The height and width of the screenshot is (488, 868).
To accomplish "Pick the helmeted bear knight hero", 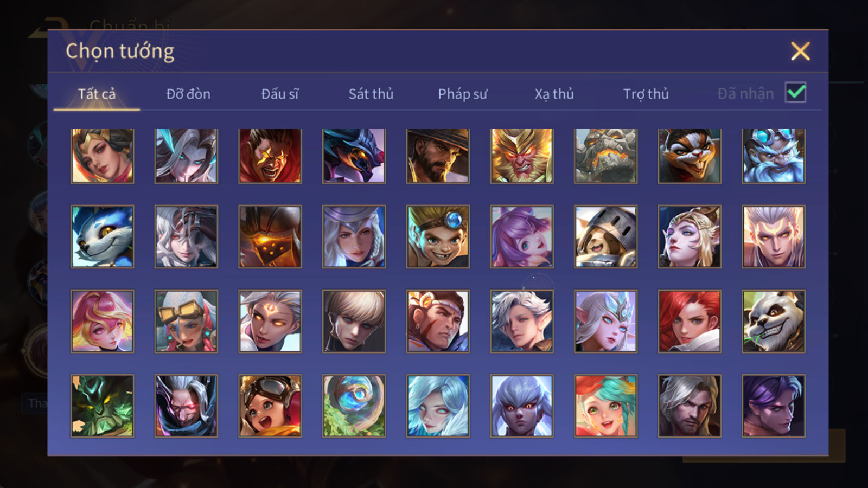I will pos(605,236).
